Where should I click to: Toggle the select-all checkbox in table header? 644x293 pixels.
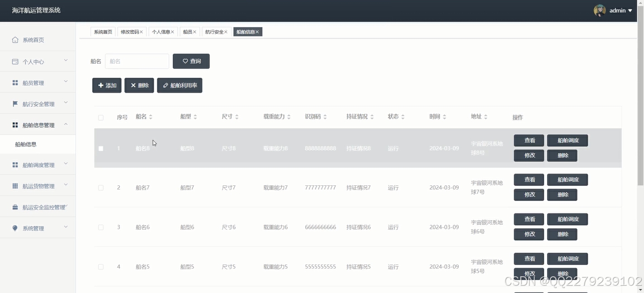(101, 117)
